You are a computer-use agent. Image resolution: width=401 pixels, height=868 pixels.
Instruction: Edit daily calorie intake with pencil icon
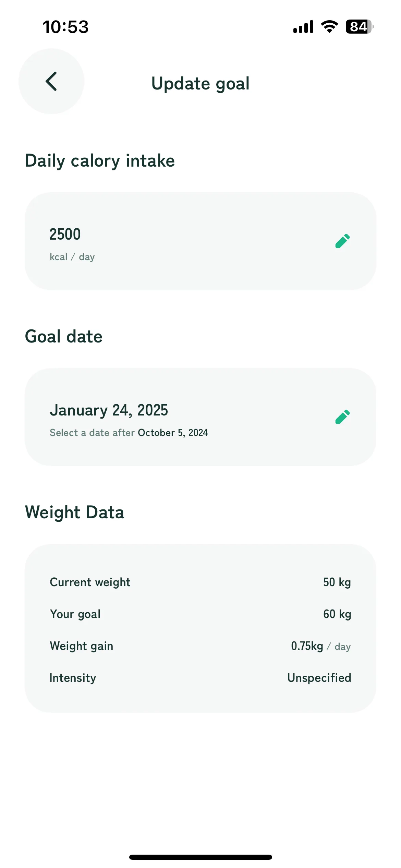342,241
